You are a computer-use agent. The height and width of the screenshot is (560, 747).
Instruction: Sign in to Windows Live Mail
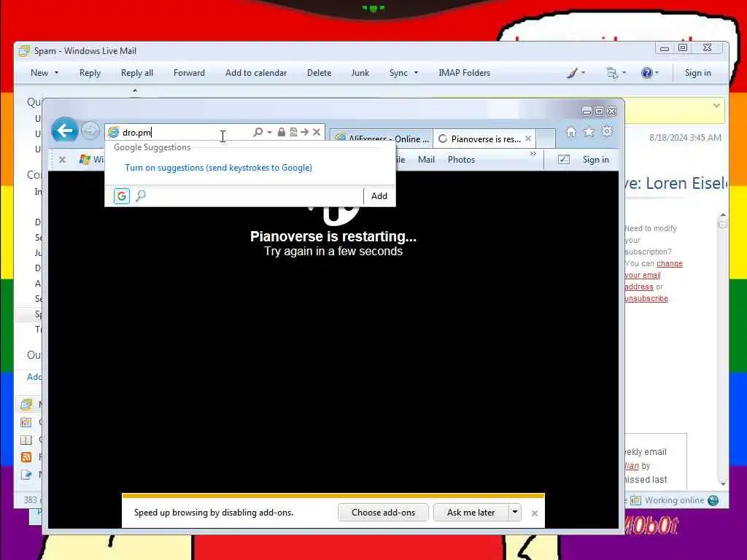(x=698, y=73)
